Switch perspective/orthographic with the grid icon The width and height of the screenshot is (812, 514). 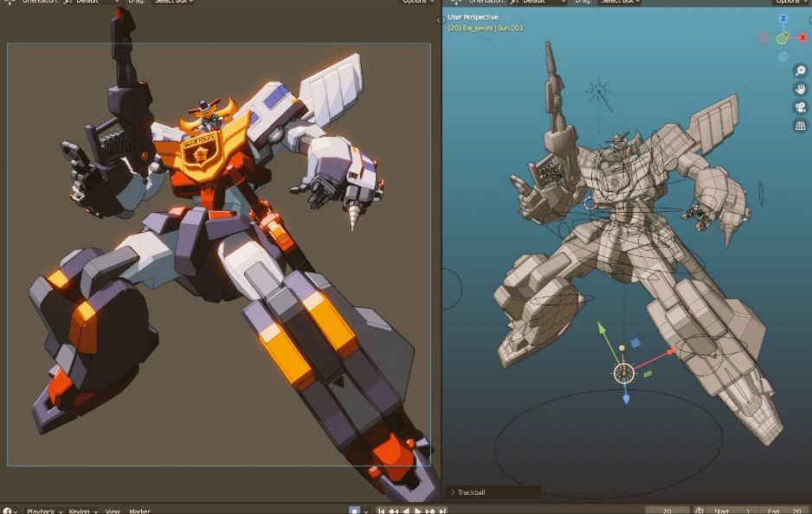coord(800,125)
